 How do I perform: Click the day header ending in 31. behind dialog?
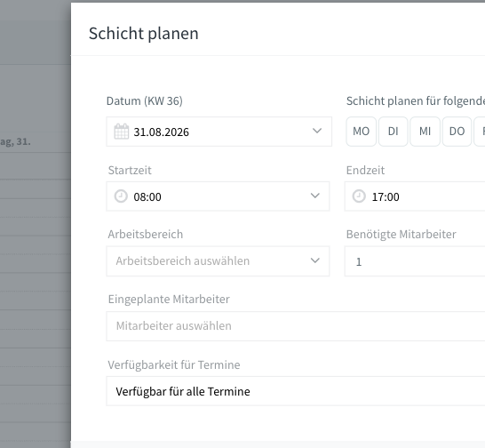coord(15,142)
